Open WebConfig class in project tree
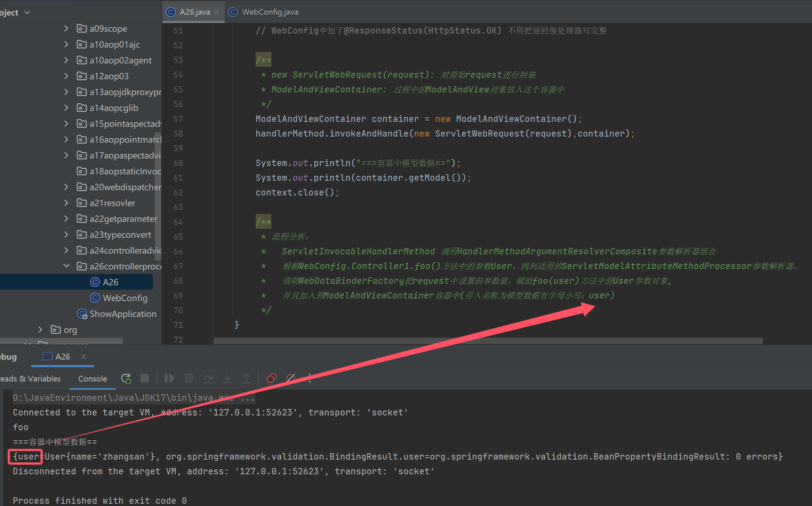The image size is (812, 506). click(119, 298)
